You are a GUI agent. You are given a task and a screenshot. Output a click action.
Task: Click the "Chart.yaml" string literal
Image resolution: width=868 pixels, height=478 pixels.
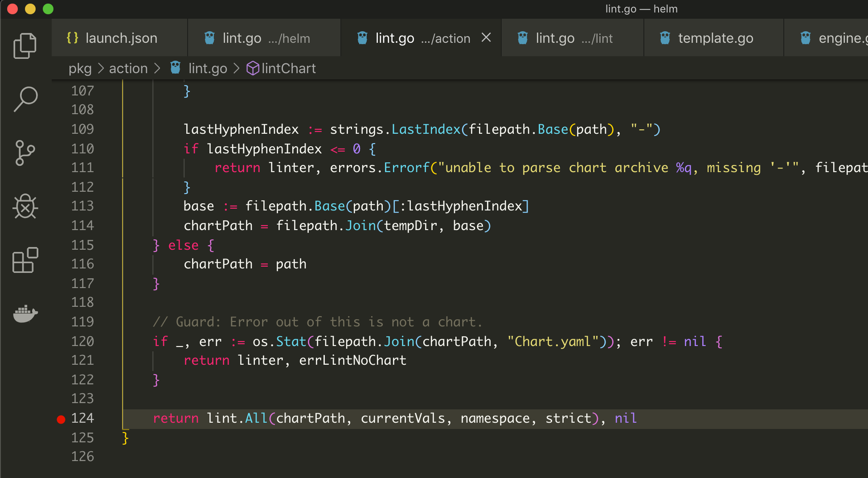click(553, 342)
